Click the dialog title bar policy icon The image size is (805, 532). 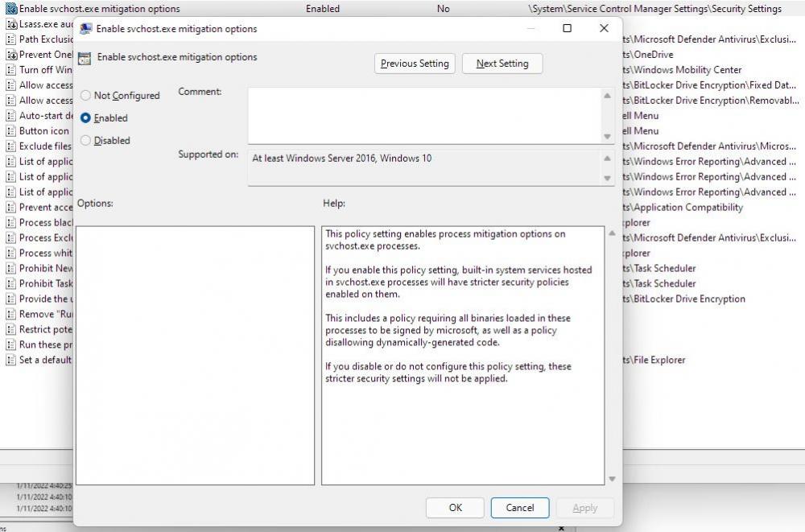85,29
